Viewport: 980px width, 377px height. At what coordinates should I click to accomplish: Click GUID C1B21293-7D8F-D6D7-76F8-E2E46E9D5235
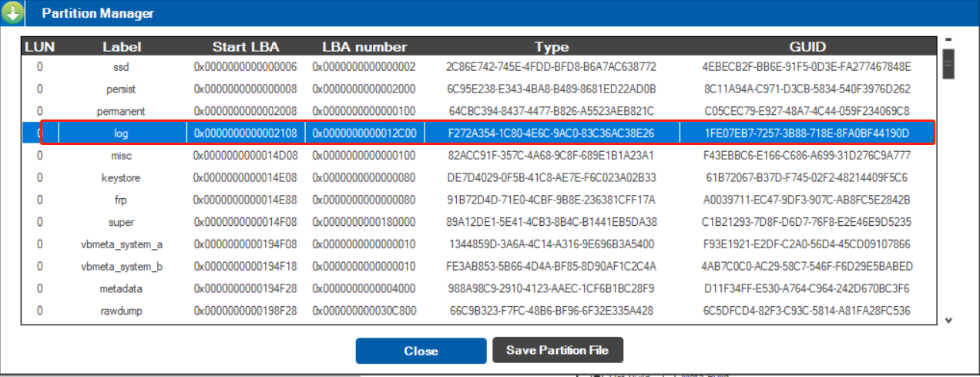pos(807,223)
